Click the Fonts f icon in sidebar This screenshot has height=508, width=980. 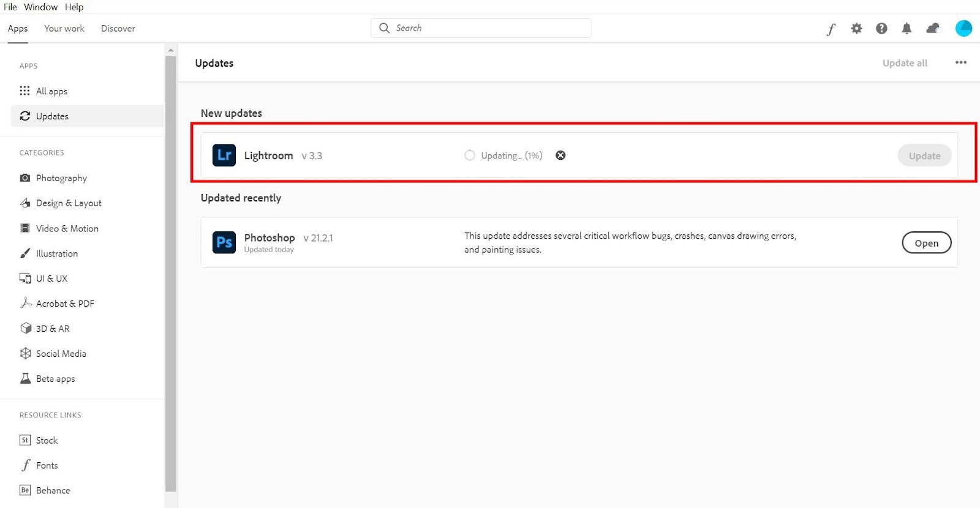(x=25, y=465)
